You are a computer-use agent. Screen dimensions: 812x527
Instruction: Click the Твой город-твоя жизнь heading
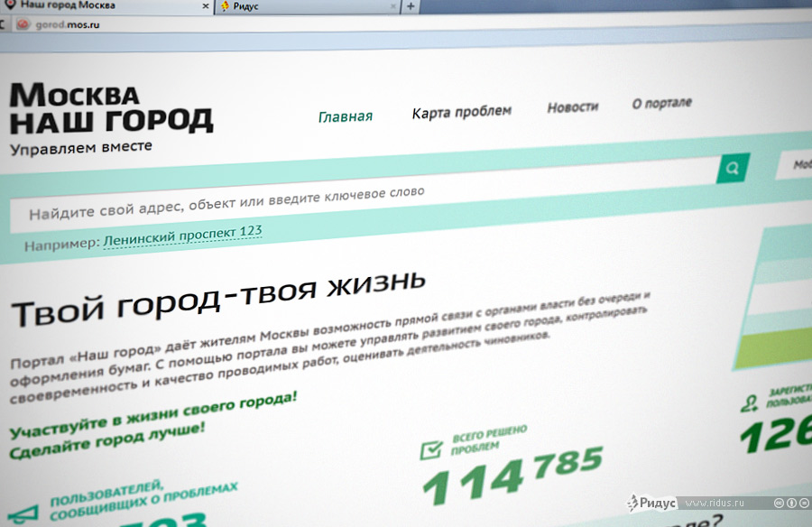point(218,299)
